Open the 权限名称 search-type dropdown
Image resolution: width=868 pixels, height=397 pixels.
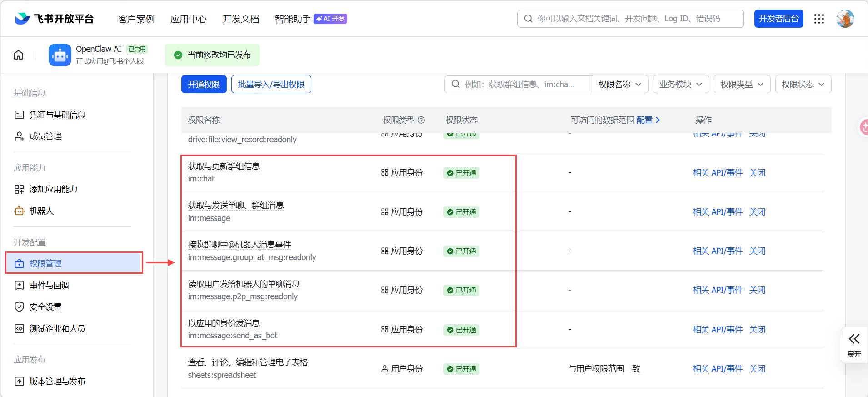click(620, 85)
